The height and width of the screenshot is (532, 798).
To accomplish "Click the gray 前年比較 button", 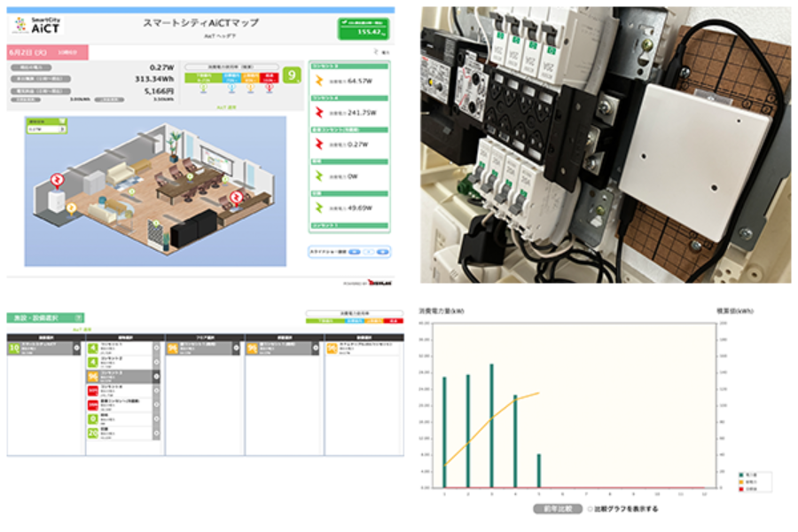I will click(558, 509).
